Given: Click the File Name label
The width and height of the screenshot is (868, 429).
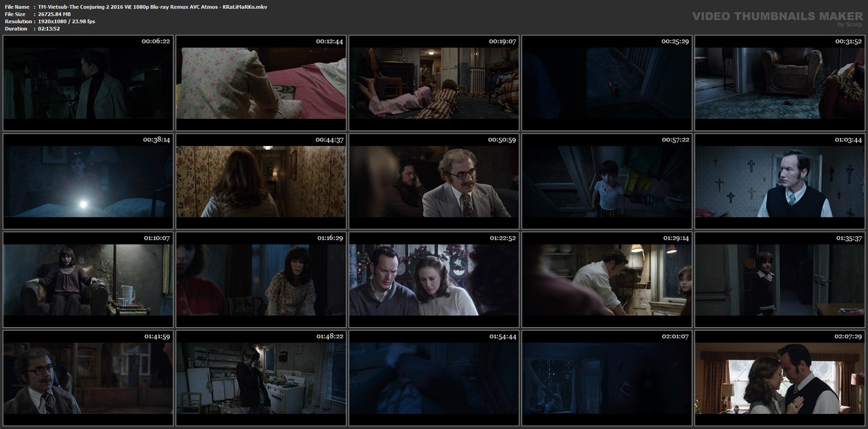Looking at the screenshot, I should pos(17,7).
